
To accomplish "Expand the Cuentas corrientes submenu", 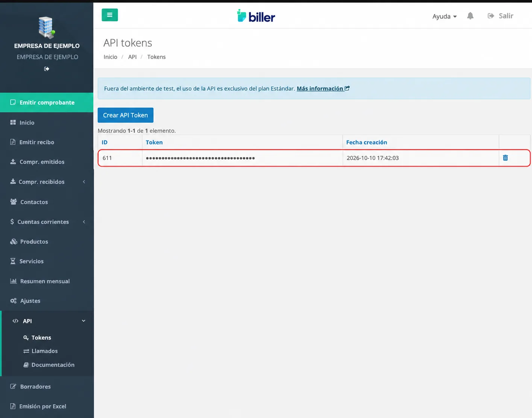I will [47, 222].
